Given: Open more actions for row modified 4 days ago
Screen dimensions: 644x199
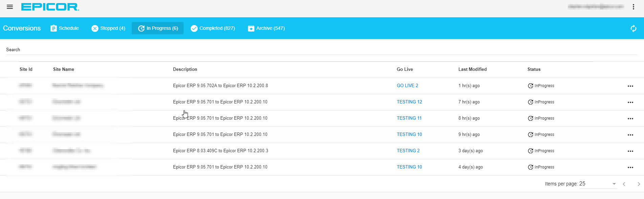Looking at the screenshot, I should click(x=630, y=167).
